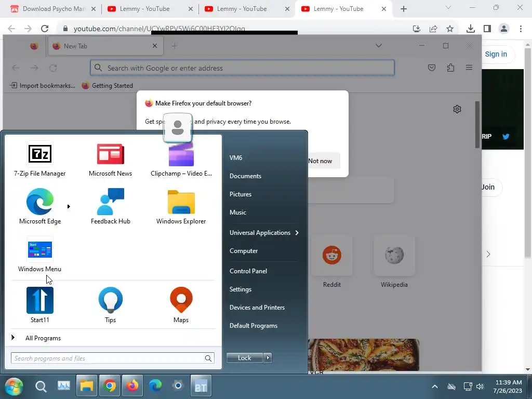Open Chrome three-dot menu

tap(521, 29)
